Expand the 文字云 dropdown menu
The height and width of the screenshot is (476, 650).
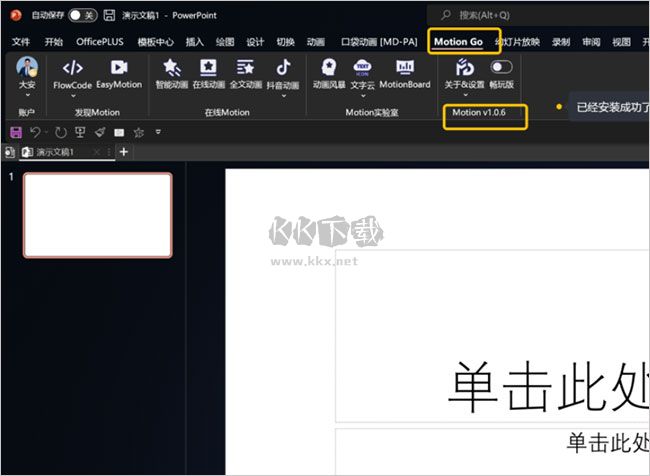point(362,96)
